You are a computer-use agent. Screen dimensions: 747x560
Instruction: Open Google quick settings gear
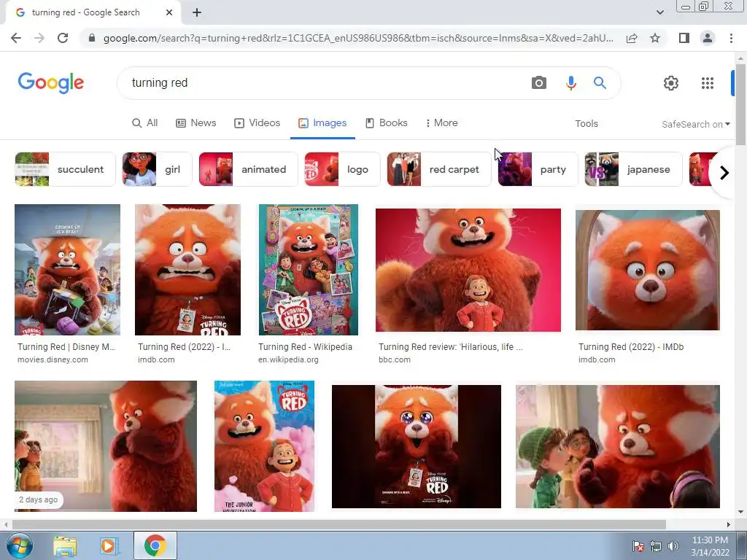click(x=671, y=83)
